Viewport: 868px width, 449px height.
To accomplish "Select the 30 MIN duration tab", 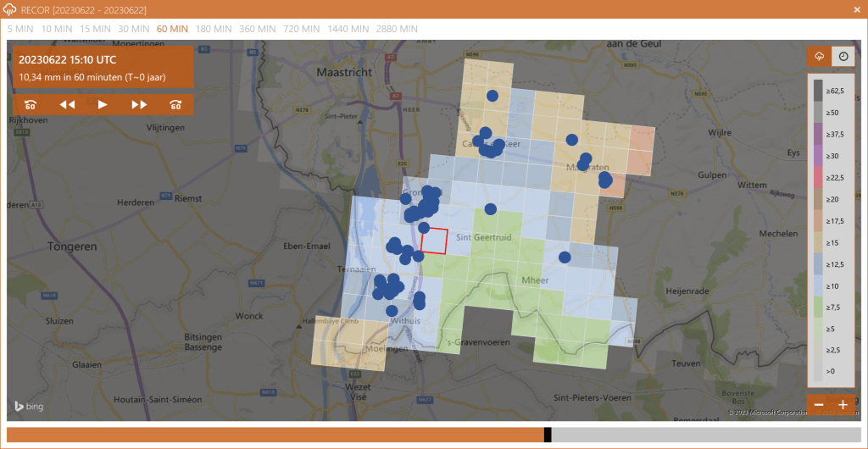I will (134, 28).
